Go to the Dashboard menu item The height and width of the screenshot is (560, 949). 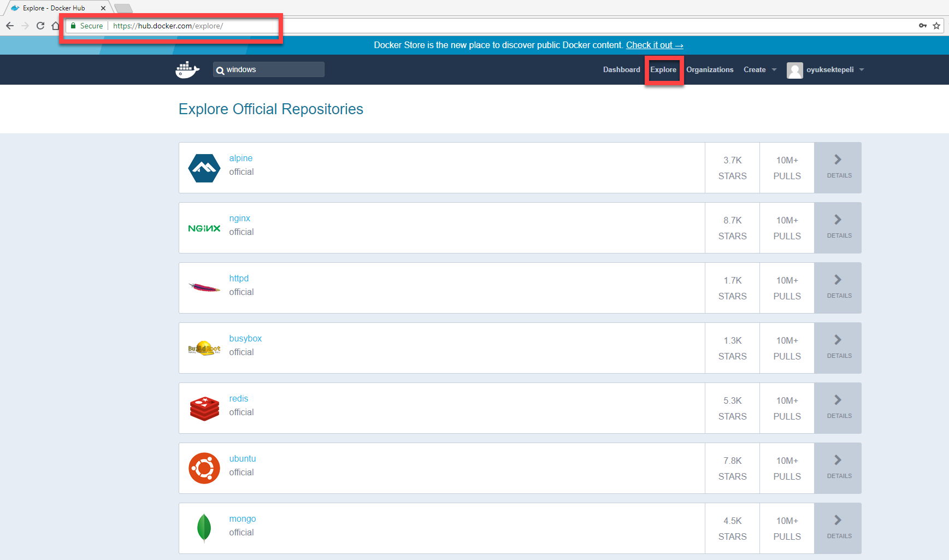pos(622,70)
